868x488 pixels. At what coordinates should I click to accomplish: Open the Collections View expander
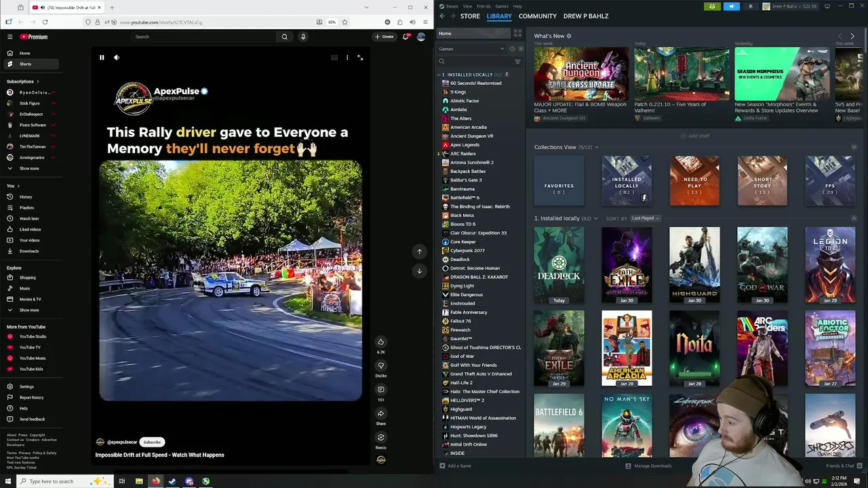click(x=597, y=147)
